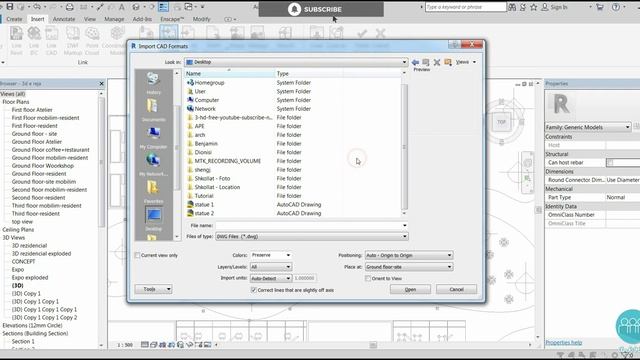Open the Look in Desktop dropdown
640x360 pixels.
(296, 62)
